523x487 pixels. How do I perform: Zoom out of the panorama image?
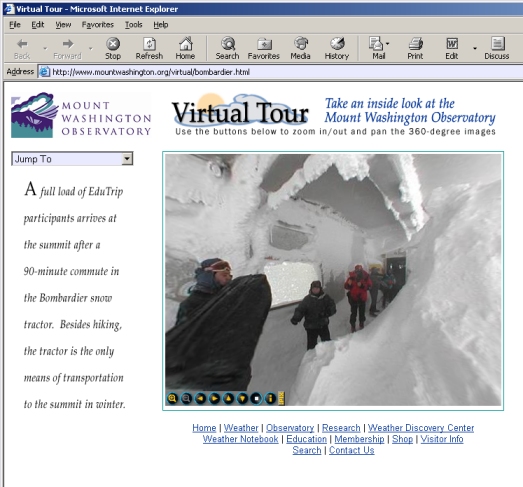click(x=186, y=398)
